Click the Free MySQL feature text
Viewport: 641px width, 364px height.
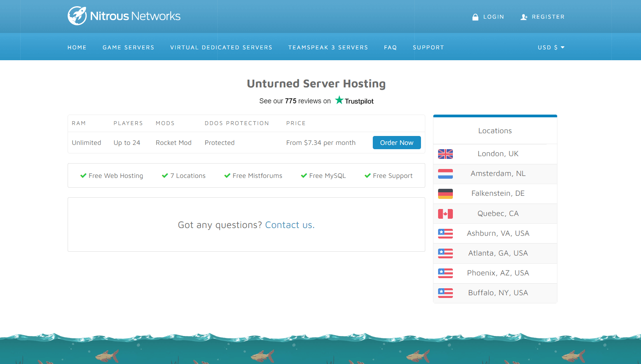pos(328,176)
